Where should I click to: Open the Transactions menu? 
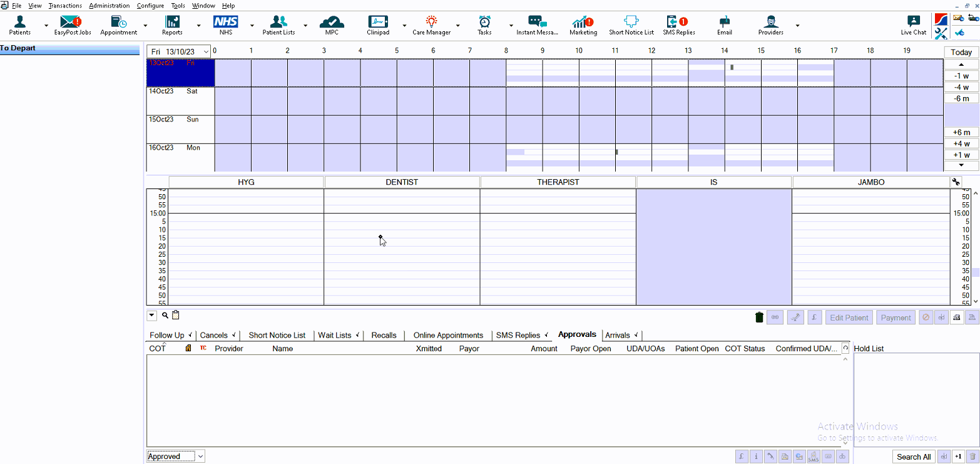click(x=65, y=6)
